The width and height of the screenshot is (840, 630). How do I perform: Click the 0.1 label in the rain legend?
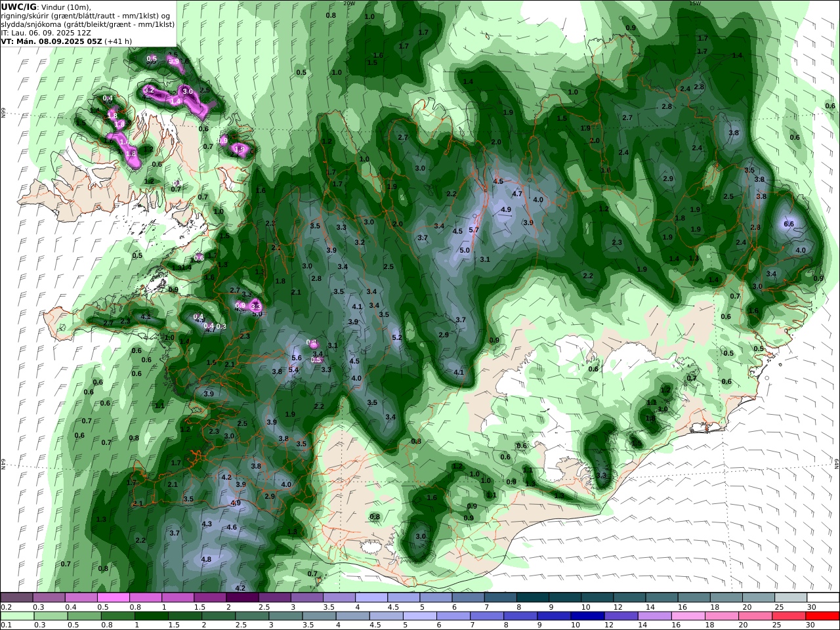(x=5, y=625)
